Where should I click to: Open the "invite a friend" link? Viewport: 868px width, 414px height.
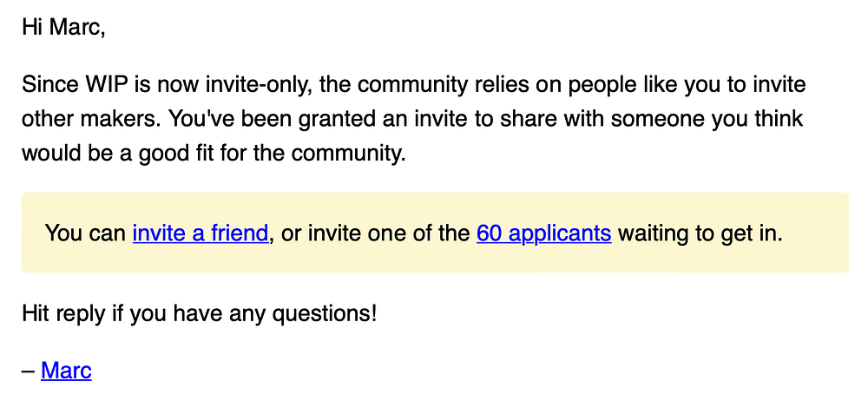point(201,233)
